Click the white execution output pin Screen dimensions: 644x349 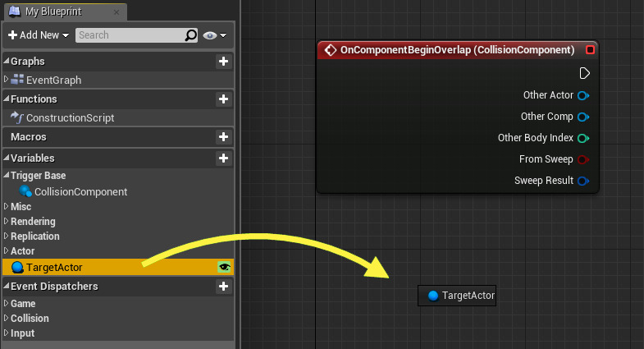pyautogui.click(x=584, y=74)
